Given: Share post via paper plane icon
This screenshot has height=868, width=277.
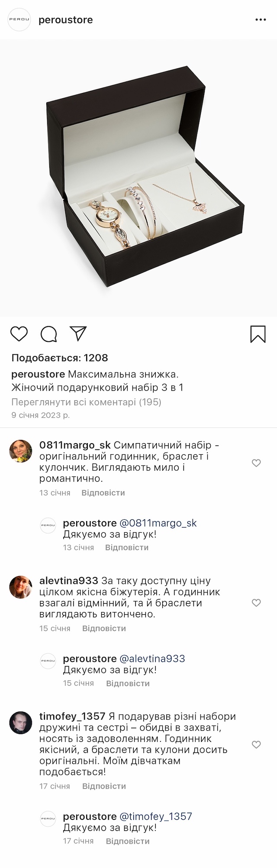Looking at the screenshot, I should [x=78, y=334].
